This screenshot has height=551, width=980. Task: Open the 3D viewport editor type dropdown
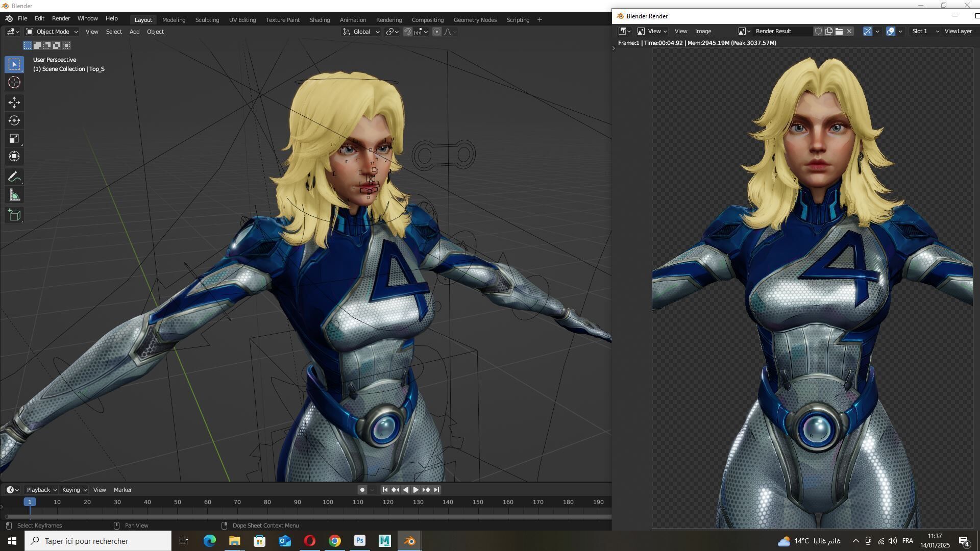(x=13, y=32)
